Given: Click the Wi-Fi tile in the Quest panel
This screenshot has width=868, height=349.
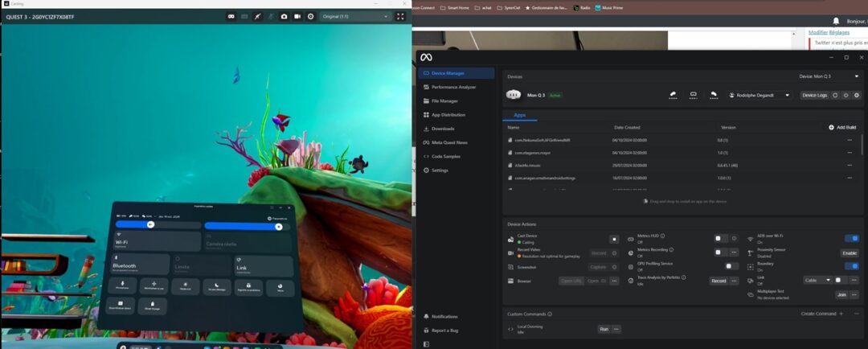Looking at the screenshot, I should [x=158, y=241].
